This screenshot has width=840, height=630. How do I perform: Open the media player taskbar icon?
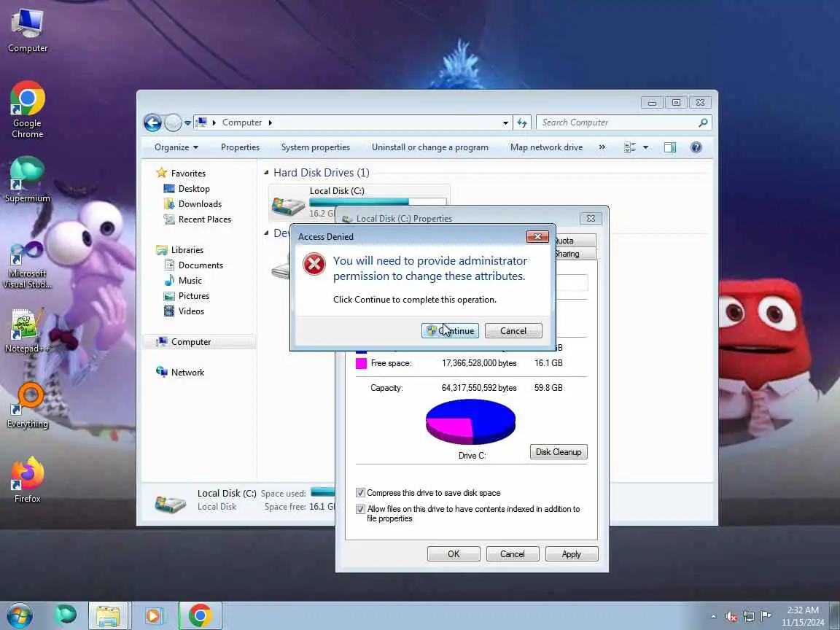pos(153,616)
